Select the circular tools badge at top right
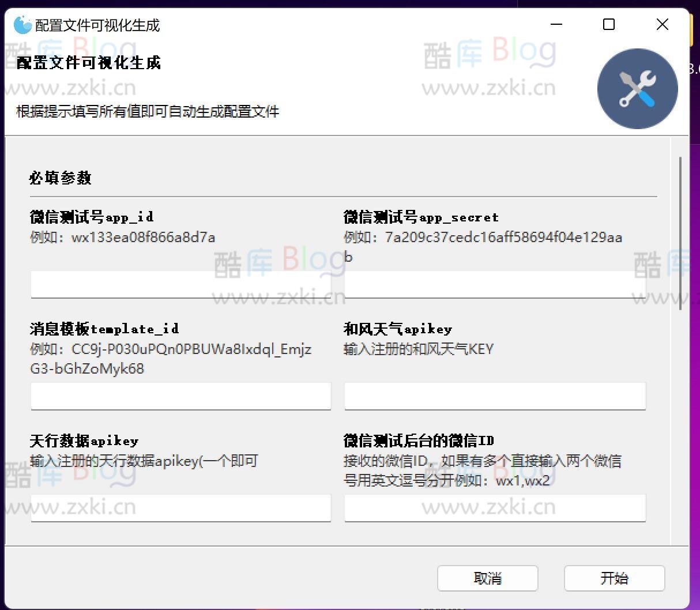 (637, 88)
